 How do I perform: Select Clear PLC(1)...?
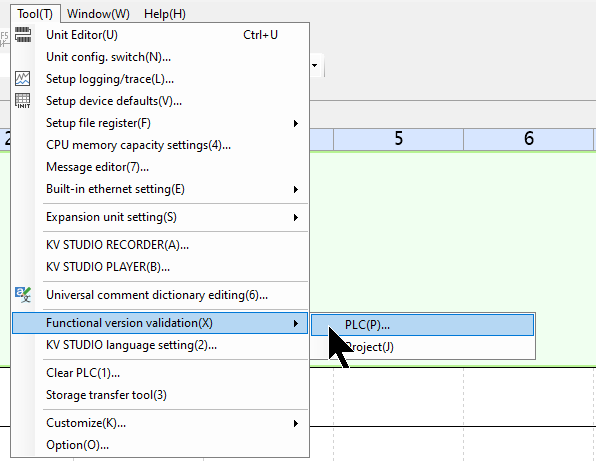(160, 373)
